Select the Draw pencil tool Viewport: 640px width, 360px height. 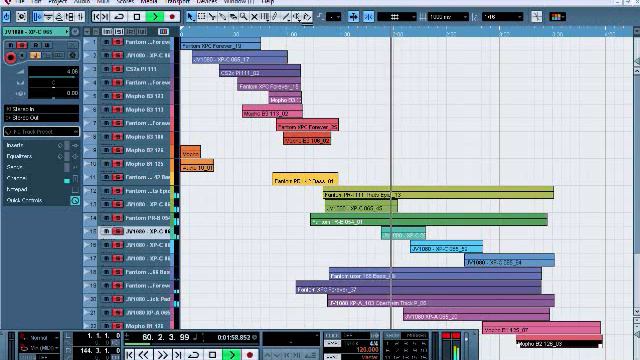point(276,17)
